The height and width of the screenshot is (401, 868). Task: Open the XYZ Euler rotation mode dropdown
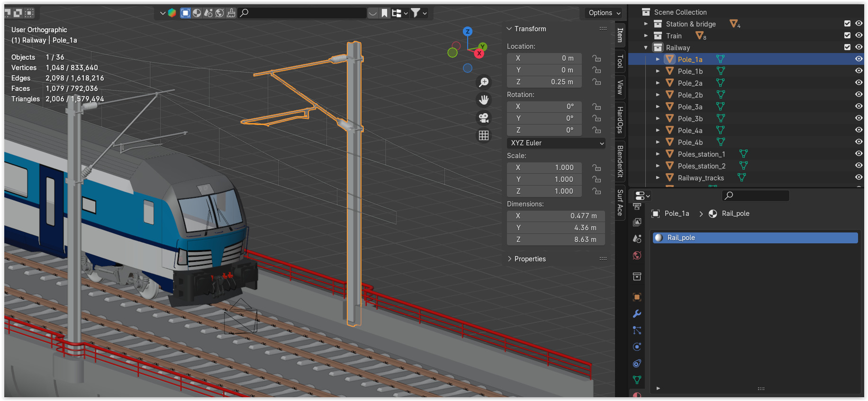[x=556, y=143]
